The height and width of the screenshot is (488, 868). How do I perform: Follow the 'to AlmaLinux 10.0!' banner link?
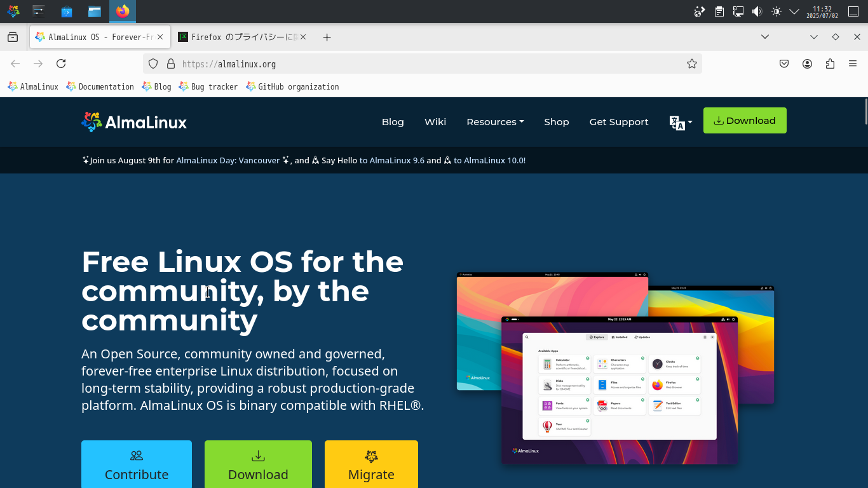tap(489, 160)
